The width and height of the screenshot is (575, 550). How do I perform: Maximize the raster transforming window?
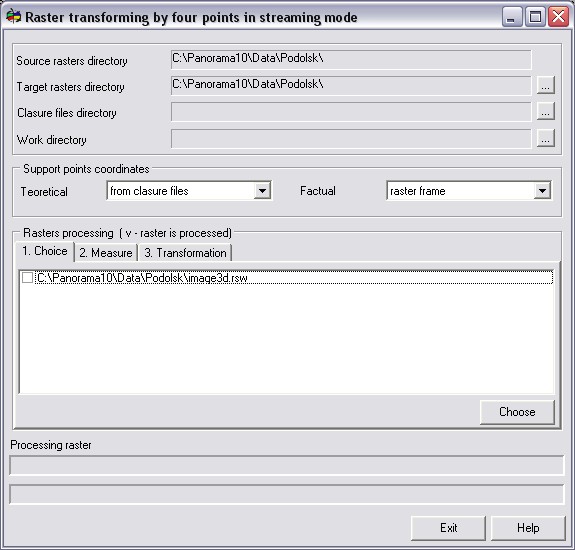pyautogui.click(x=535, y=17)
